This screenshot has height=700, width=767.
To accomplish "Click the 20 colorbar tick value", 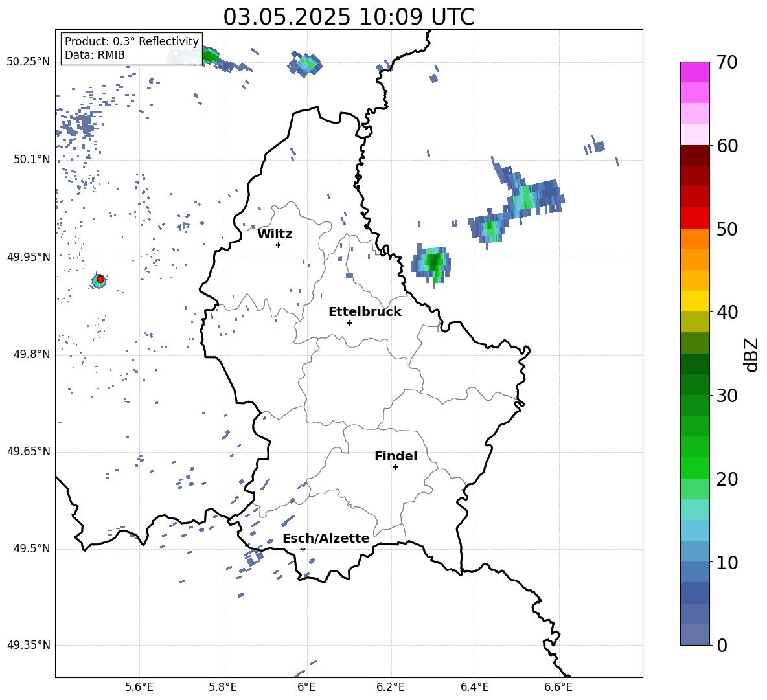I will pyautogui.click(x=727, y=479).
